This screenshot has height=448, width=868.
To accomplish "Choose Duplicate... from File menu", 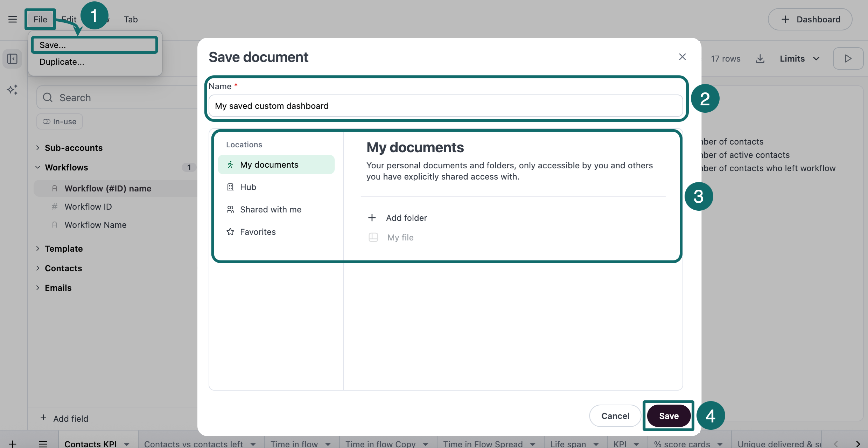I will 62,62.
